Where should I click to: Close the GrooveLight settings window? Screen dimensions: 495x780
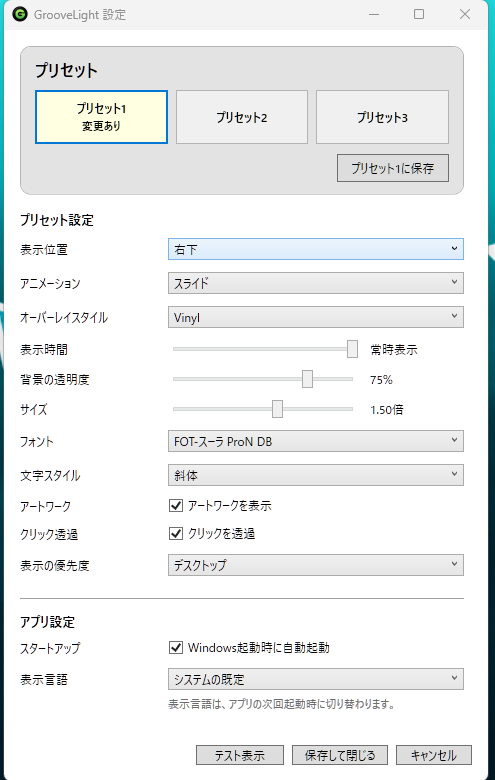(x=465, y=14)
